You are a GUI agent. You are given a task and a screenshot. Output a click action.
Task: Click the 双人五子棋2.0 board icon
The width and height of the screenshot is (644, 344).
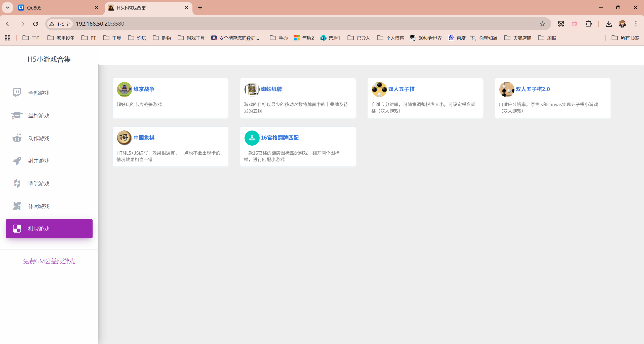pos(506,89)
